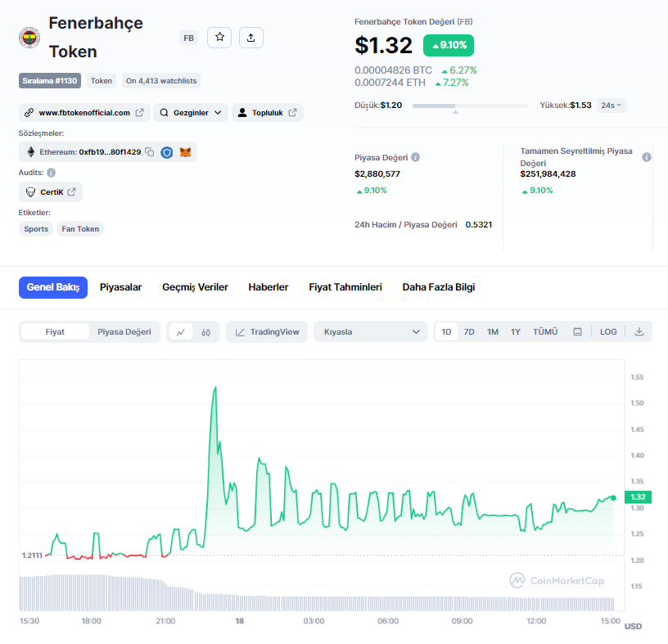The height and width of the screenshot is (644, 668).
Task: Toggle LOG scale on chart
Action: pos(608,331)
